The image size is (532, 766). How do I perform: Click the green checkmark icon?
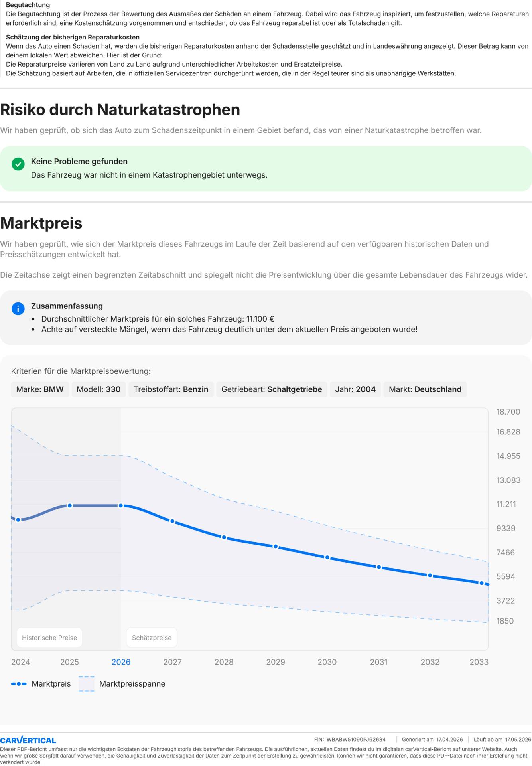(x=18, y=164)
